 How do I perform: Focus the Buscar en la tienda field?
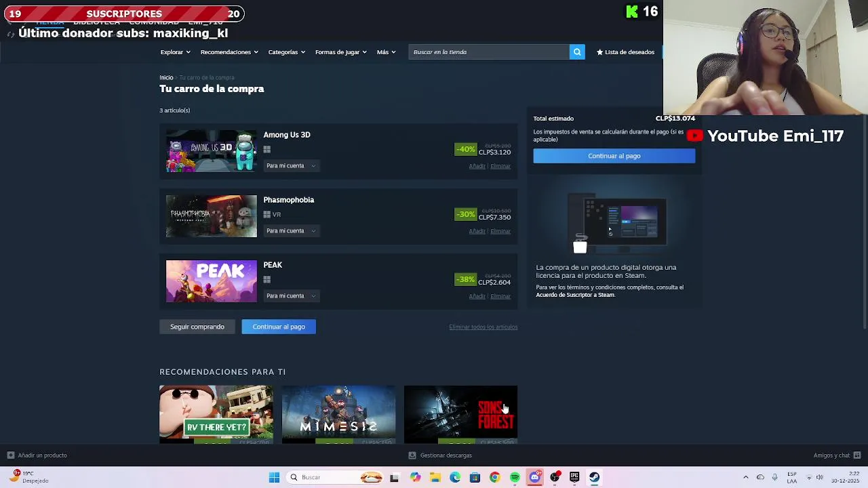click(x=489, y=52)
